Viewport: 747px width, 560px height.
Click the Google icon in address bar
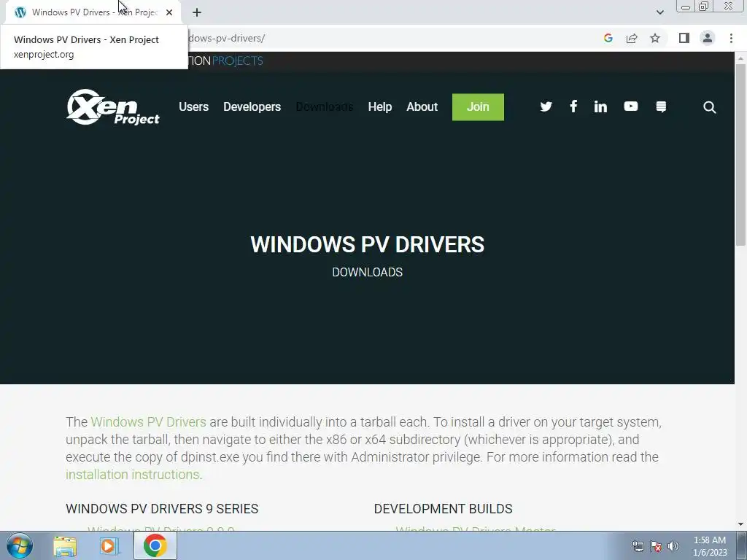pos(608,38)
